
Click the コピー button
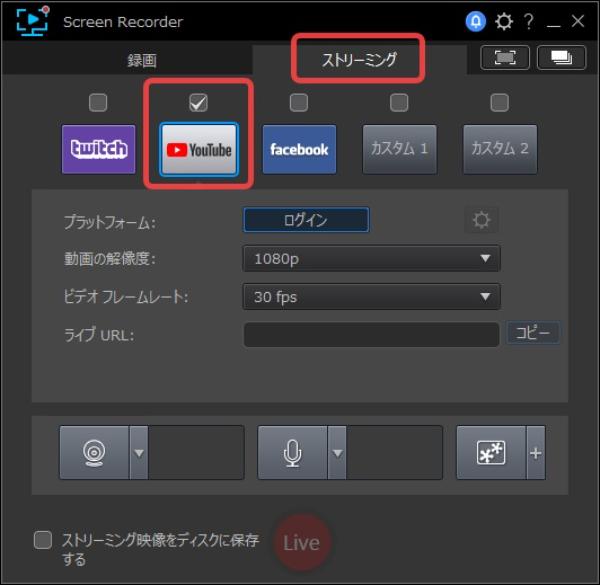[533, 333]
